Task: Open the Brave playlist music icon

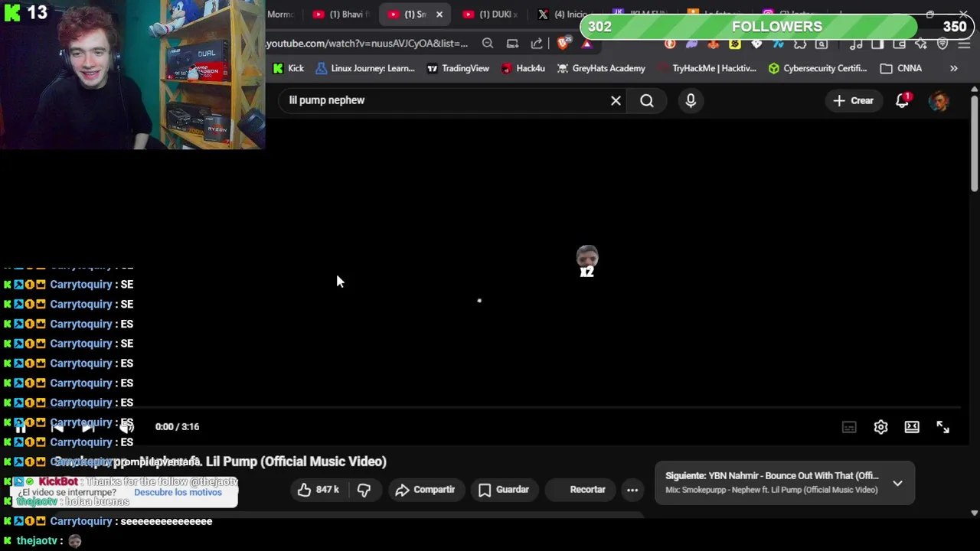Action: click(x=856, y=44)
